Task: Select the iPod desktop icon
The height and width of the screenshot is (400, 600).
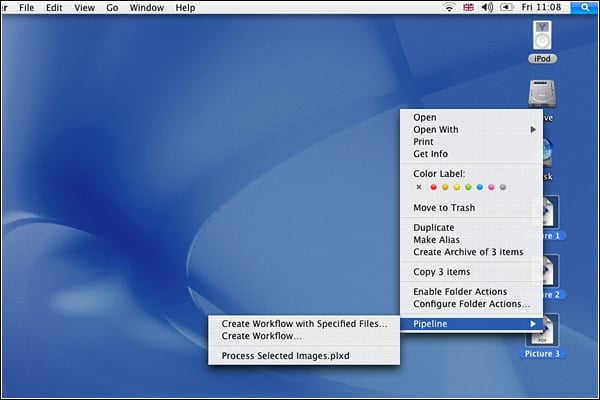Action: point(542,36)
